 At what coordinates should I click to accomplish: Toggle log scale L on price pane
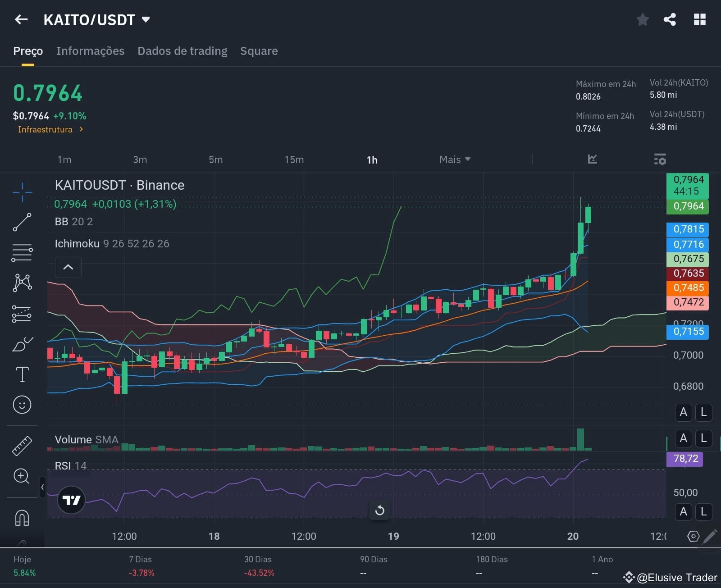click(x=703, y=412)
